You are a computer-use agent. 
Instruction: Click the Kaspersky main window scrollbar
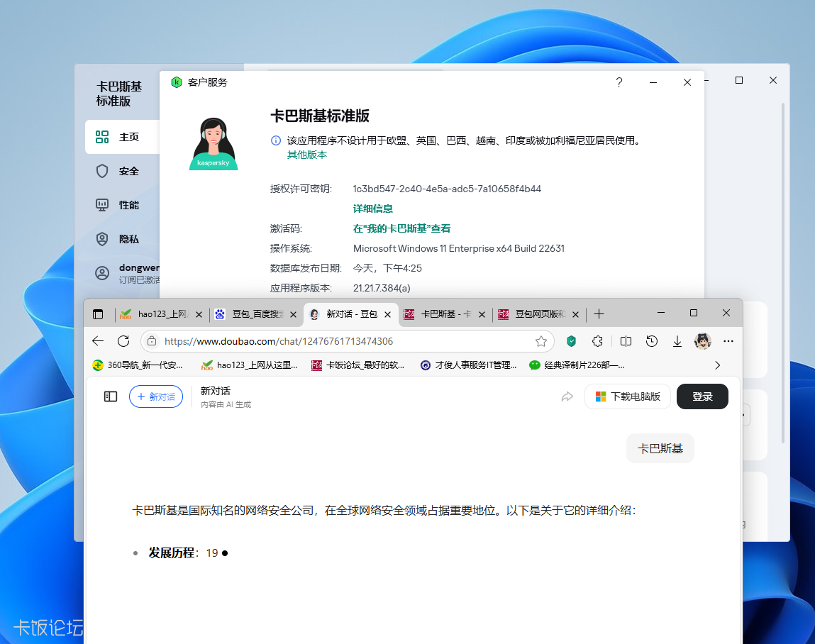[x=783, y=273]
